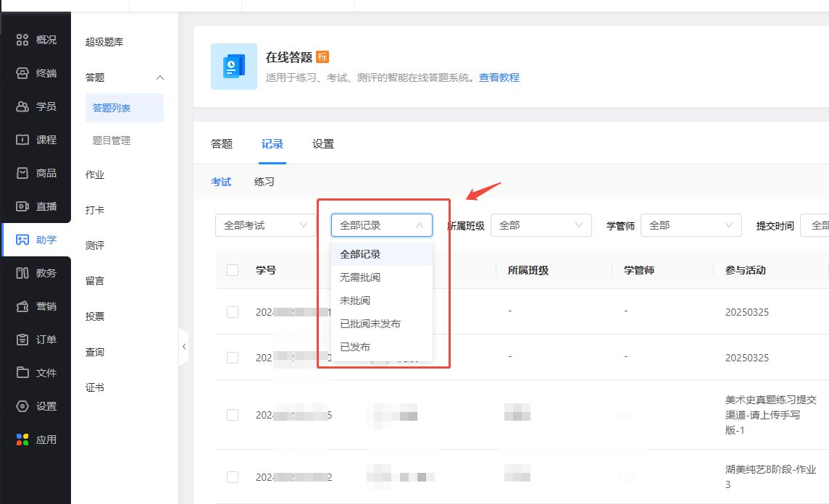Check the row for 美术史真题练习提交渠道

(233, 415)
